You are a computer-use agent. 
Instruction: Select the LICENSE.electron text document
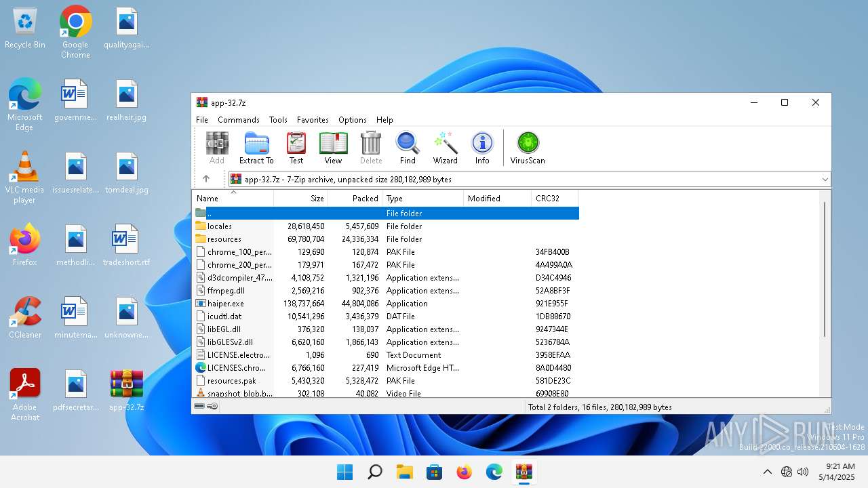[x=386, y=355]
